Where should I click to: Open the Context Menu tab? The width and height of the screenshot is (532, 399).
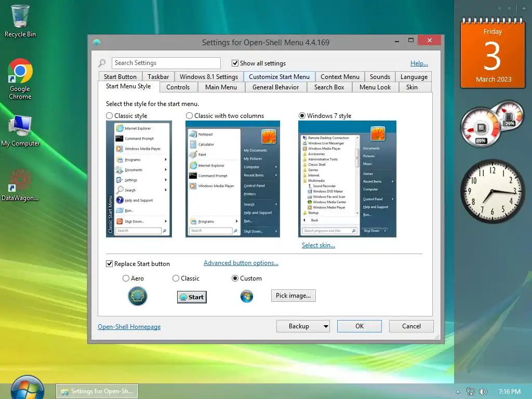point(340,77)
